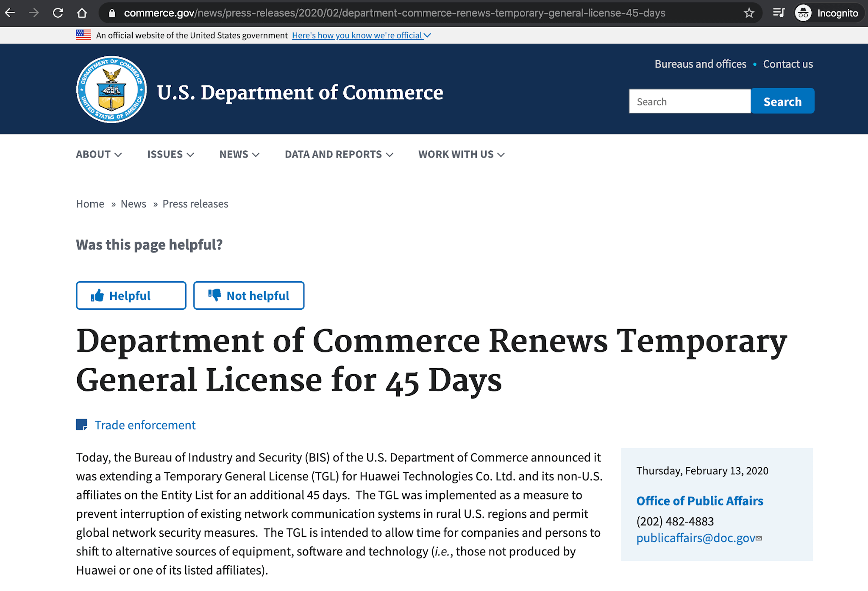Click the publicaffairs@doc.gov email link
Viewport: 868px width, 591px height.
696,538
